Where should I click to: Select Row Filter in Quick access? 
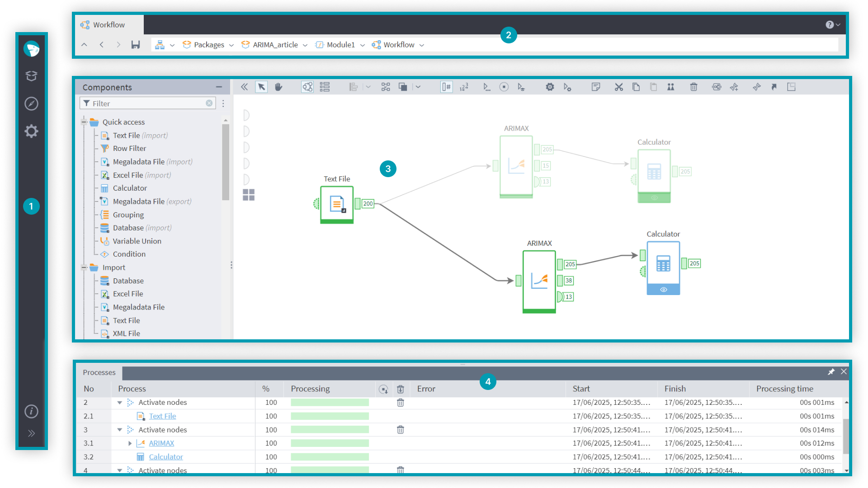click(129, 148)
